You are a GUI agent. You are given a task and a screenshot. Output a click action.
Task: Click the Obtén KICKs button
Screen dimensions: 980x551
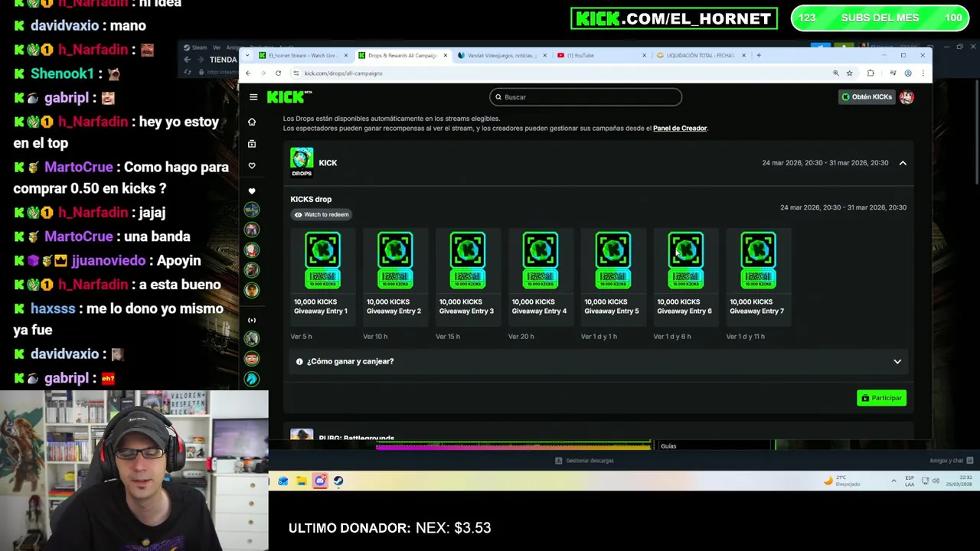867,97
